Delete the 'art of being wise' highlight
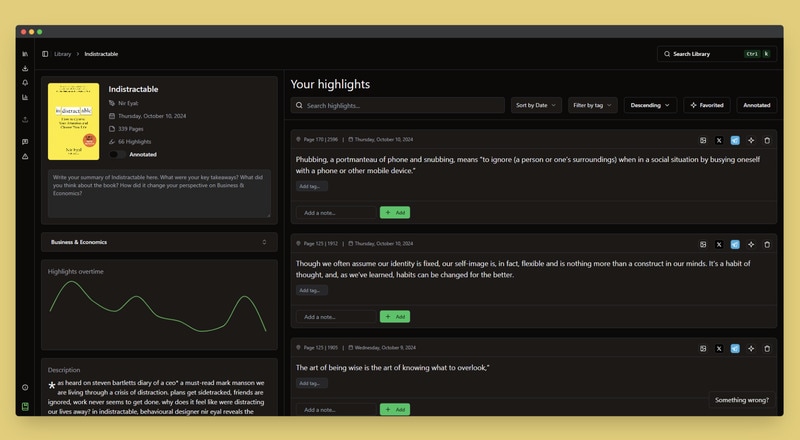The width and height of the screenshot is (800, 440). [767, 348]
